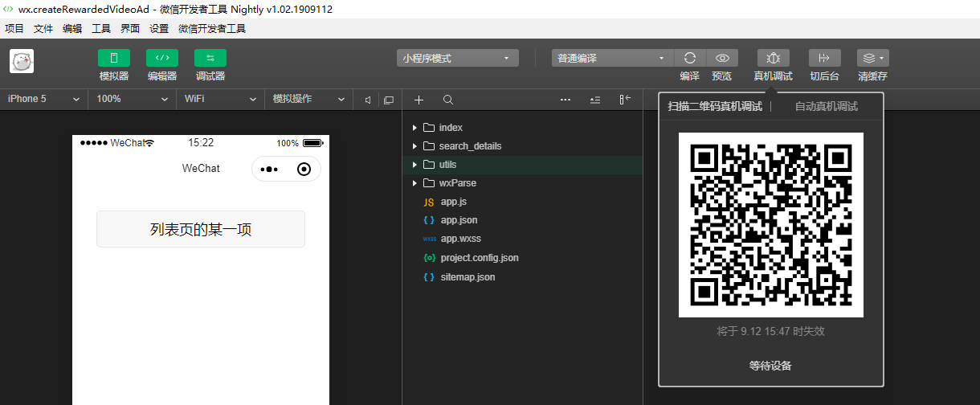
Task: Click the WeChat title in simulator navigation bar
Action: (x=201, y=168)
